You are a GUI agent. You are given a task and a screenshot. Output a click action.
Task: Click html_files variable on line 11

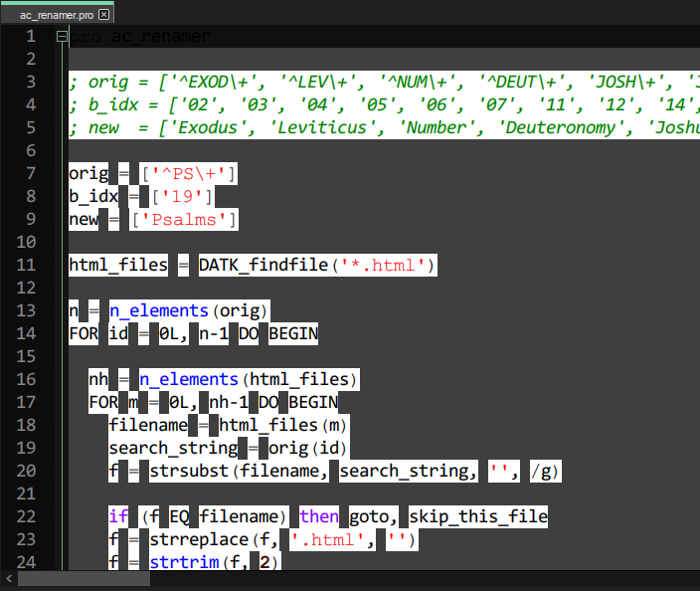pos(118,265)
